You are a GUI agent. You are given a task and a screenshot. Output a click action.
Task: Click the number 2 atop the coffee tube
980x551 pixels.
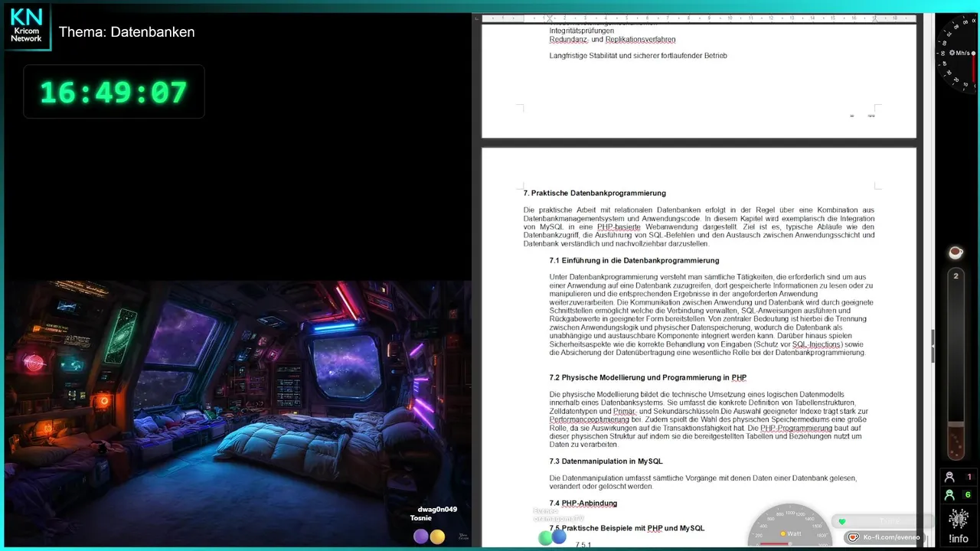(x=955, y=275)
